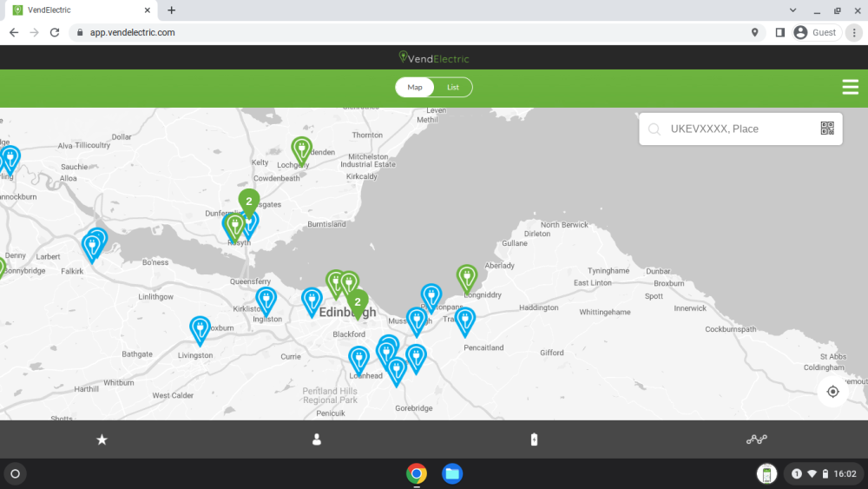Reload the page
Viewport: 868px width, 489px height.
[x=54, y=33]
